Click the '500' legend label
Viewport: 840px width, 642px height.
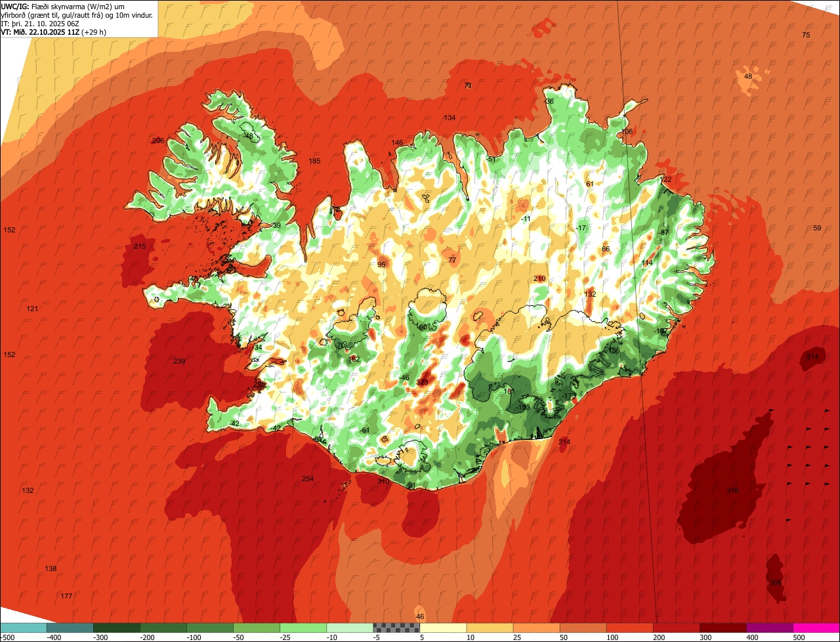(799, 637)
